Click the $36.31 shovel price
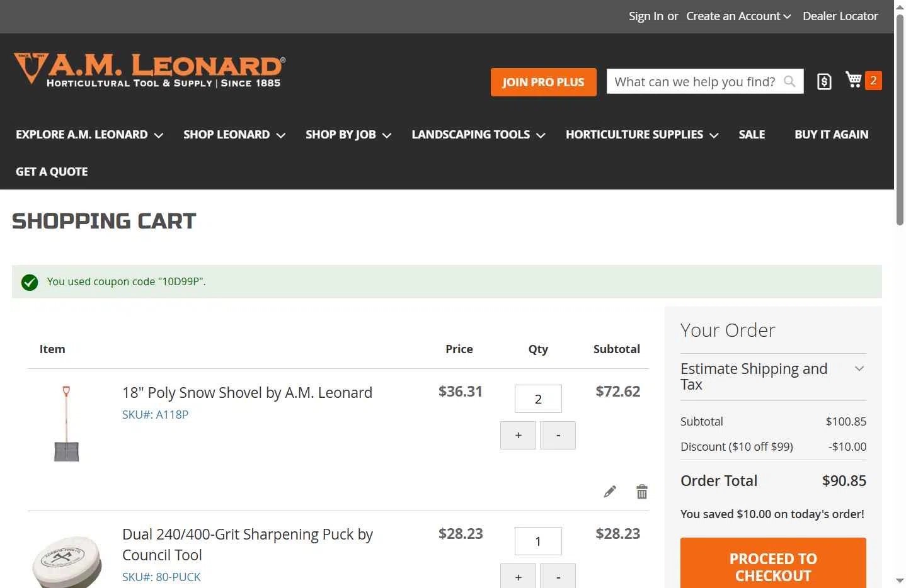 point(460,392)
